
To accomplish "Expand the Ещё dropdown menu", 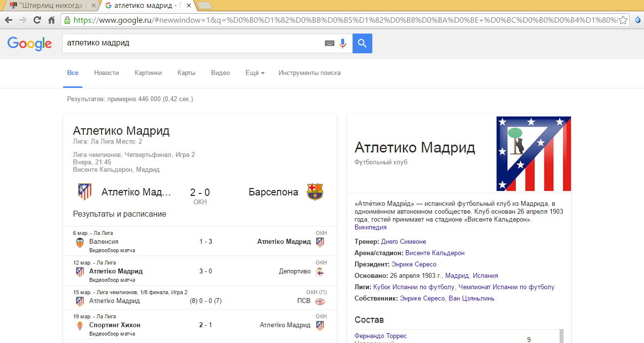I will (x=255, y=73).
